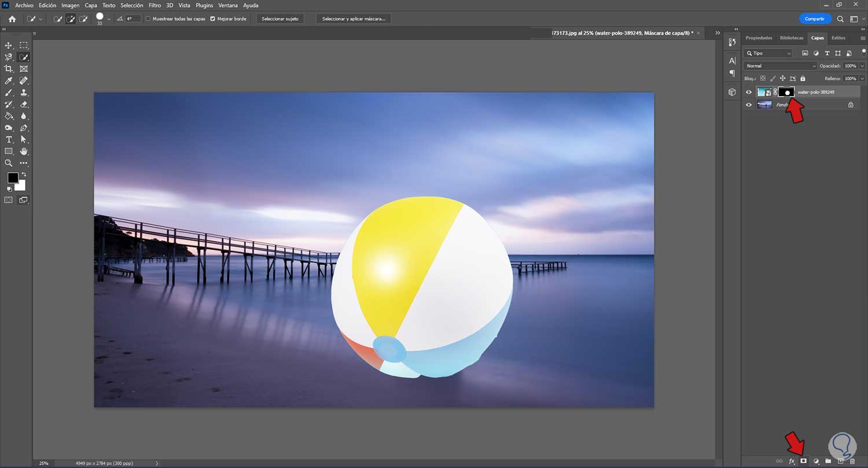Switch to the Propiedades tab
868x468 pixels.
pyautogui.click(x=759, y=38)
